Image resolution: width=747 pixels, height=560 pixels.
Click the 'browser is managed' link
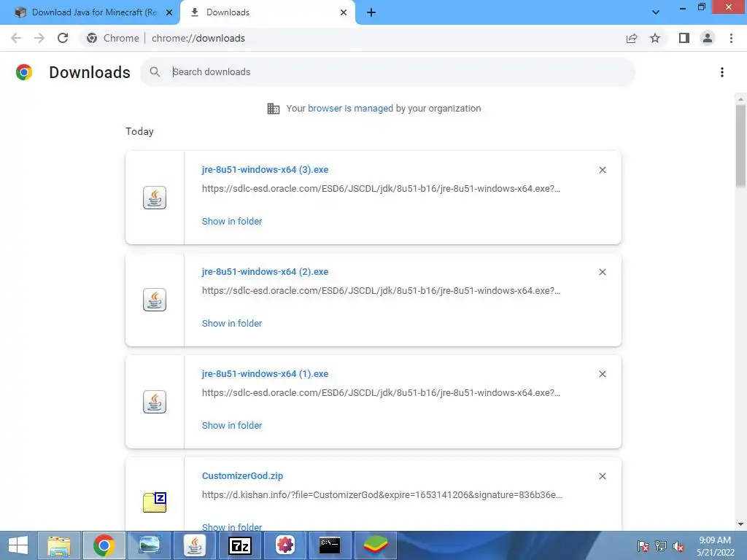point(350,109)
